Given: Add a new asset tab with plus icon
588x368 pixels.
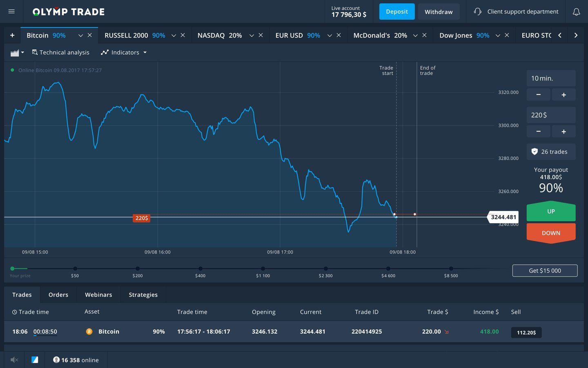Looking at the screenshot, I should [12, 36].
